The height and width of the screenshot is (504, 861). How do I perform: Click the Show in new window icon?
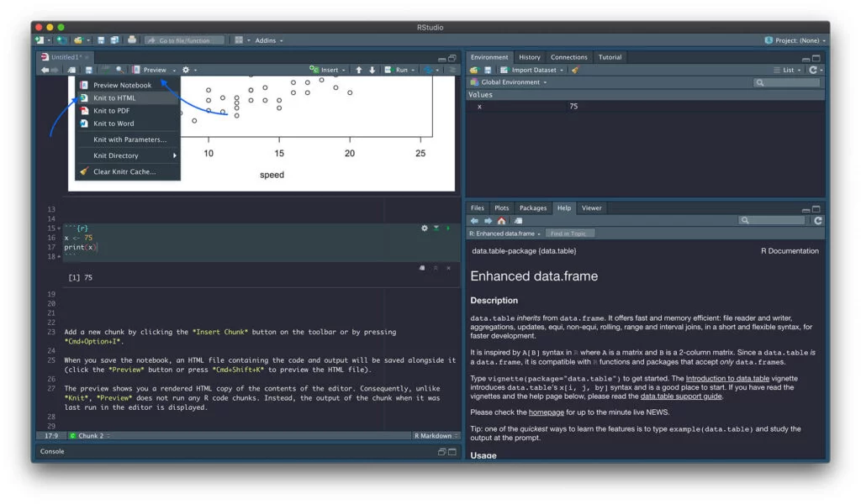(x=72, y=70)
